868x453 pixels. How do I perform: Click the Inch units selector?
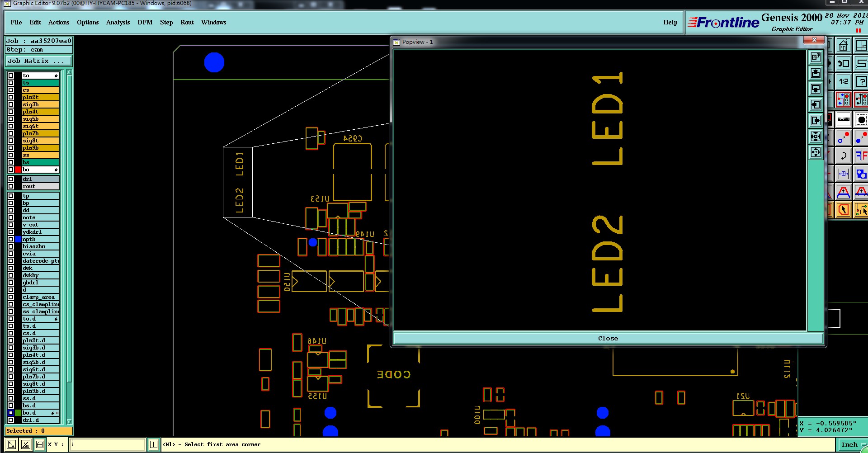849,445
